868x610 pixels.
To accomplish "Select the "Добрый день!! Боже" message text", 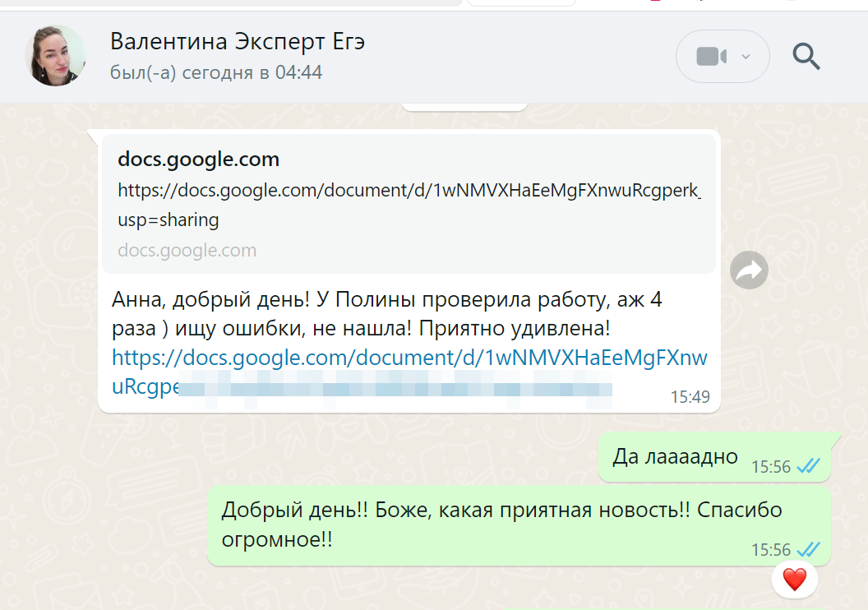I will click(501, 511).
